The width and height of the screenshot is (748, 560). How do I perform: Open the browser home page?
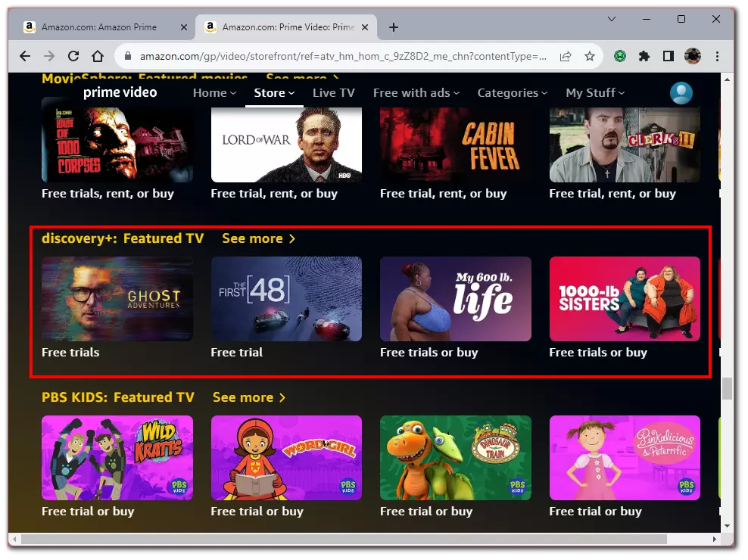pyautogui.click(x=98, y=56)
